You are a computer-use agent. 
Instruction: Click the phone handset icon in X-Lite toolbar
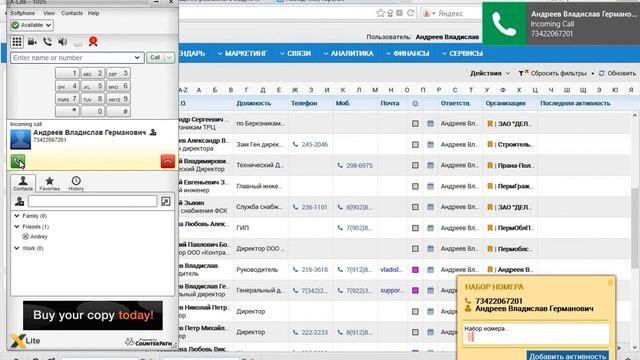[47, 42]
